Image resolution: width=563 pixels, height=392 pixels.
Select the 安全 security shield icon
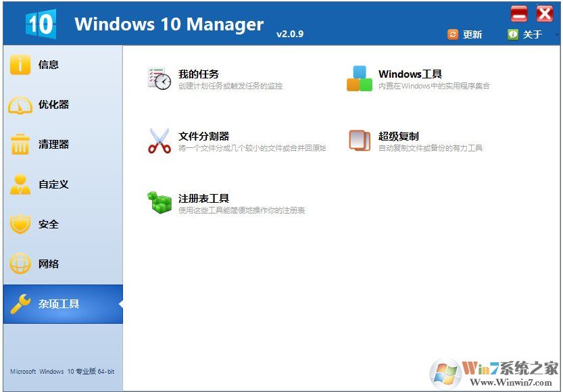tap(20, 224)
